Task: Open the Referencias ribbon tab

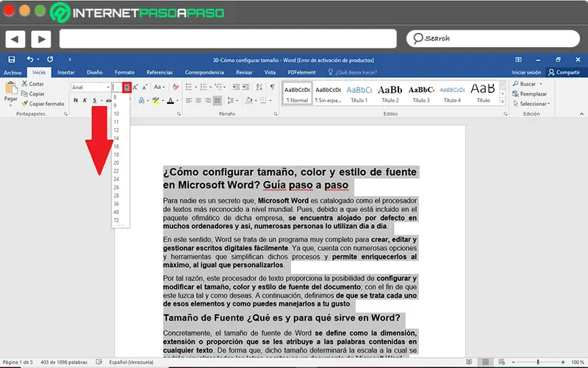Action: (159, 72)
